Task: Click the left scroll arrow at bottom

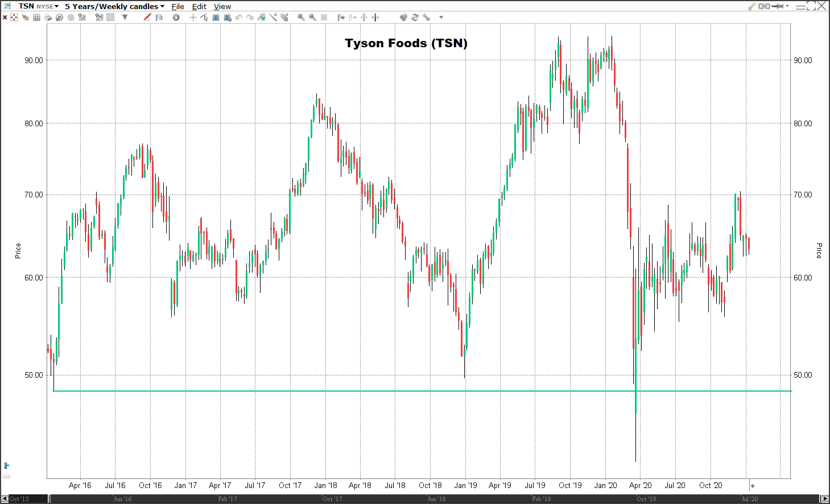Action: point(5,499)
